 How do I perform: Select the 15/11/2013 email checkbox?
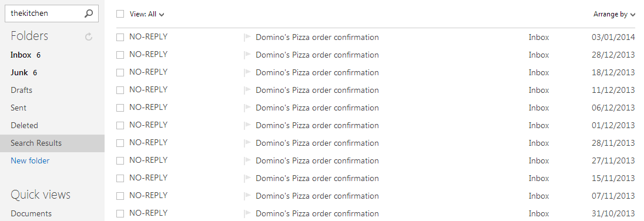coord(120,179)
